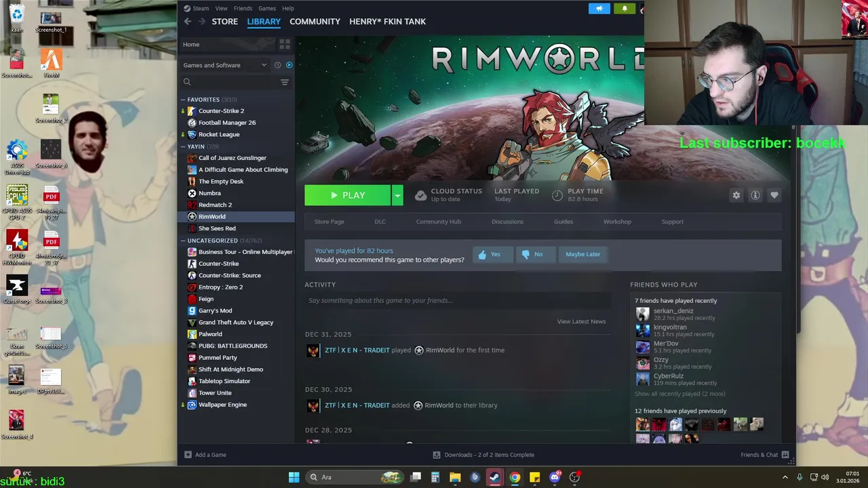Open the RimWorld Workshop link
This screenshot has width=868, height=488.
click(x=617, y=222)
